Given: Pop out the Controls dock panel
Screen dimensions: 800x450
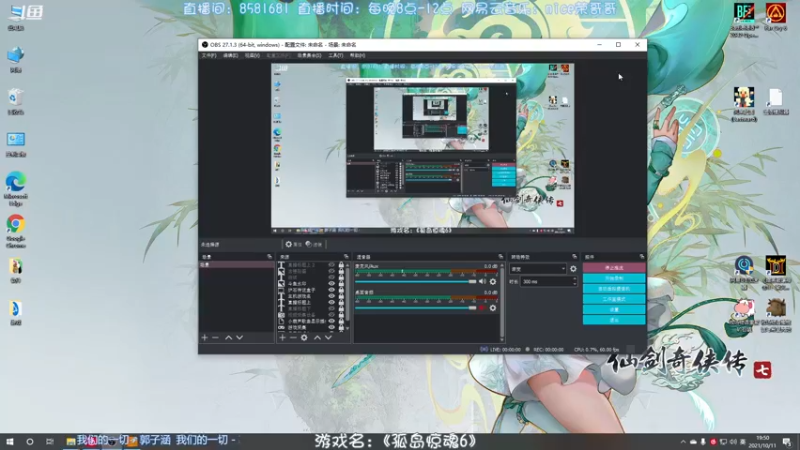Looking at the screenshot, I should click(642, 257).
